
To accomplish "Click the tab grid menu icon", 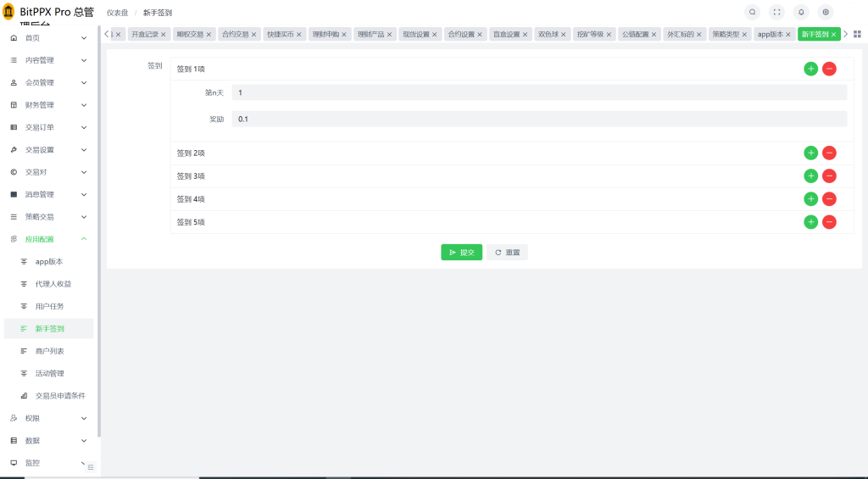I will [x=858, y=34].
